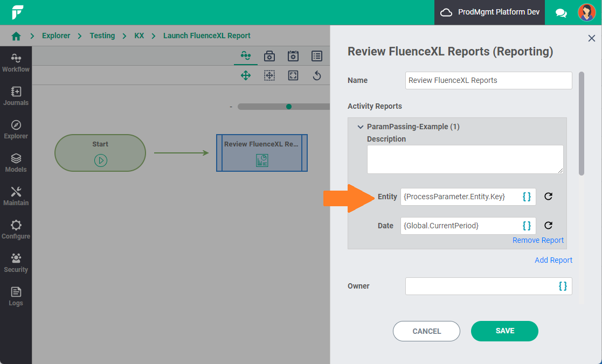The image size is (602, 364).
Task: Click the Date parameter input field
Action: point(468,226)
